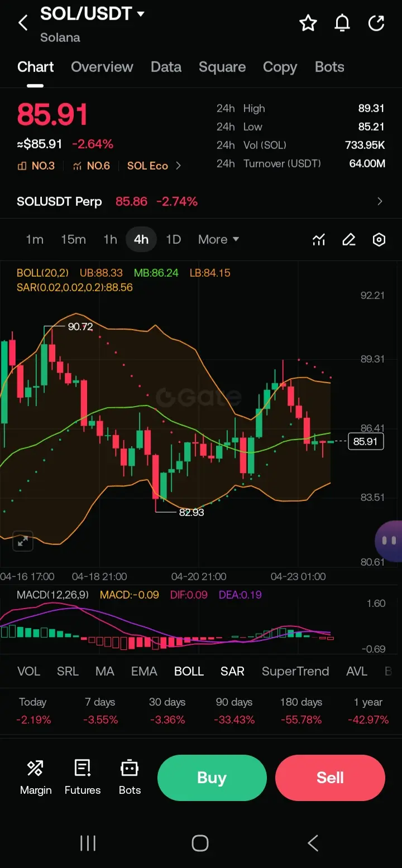
Task: Select 1m timeframe
Action: (35, 240)
